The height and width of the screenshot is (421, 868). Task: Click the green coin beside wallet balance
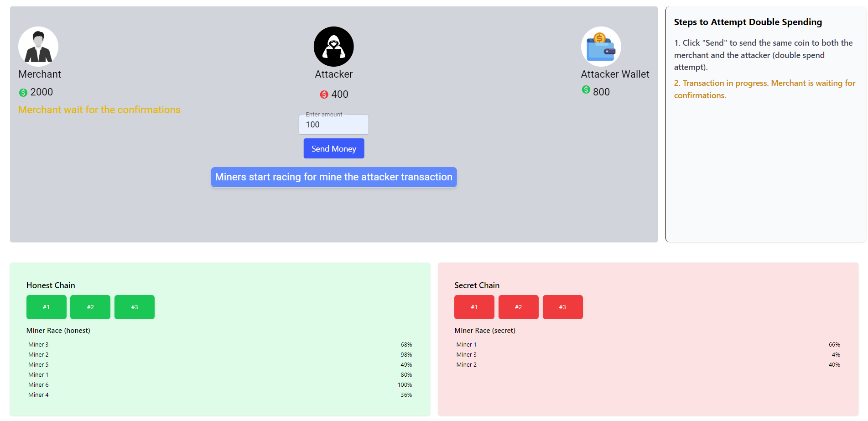[x=586, y=90]
